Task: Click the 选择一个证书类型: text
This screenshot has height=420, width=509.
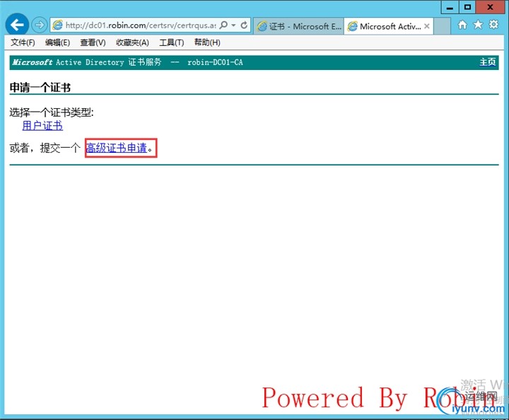Action: [x=52, y=112]
